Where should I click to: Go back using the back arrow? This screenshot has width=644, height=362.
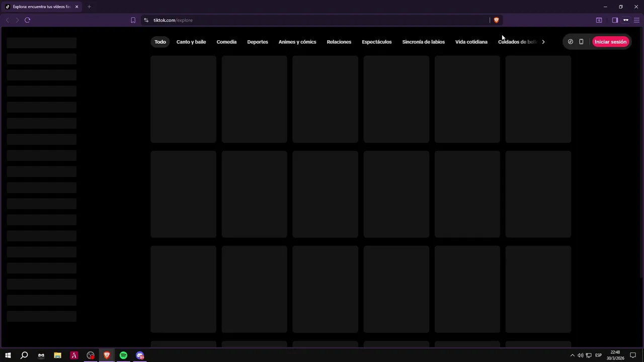[7, 20]
